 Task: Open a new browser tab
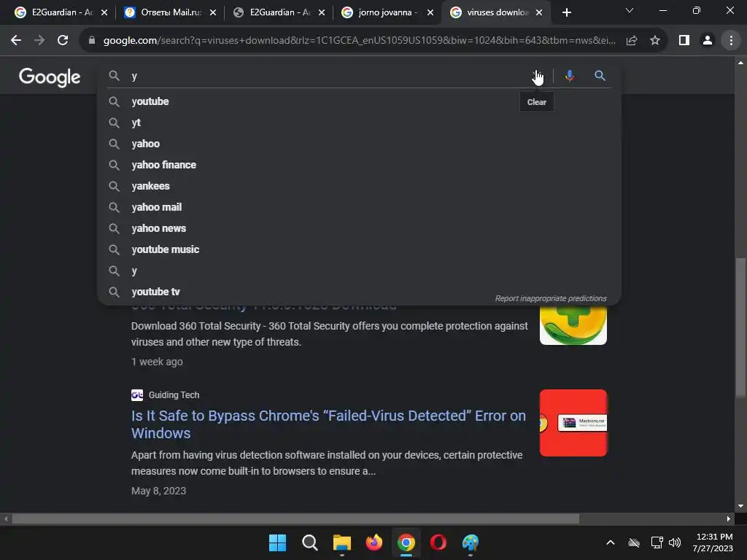[566, 13]
